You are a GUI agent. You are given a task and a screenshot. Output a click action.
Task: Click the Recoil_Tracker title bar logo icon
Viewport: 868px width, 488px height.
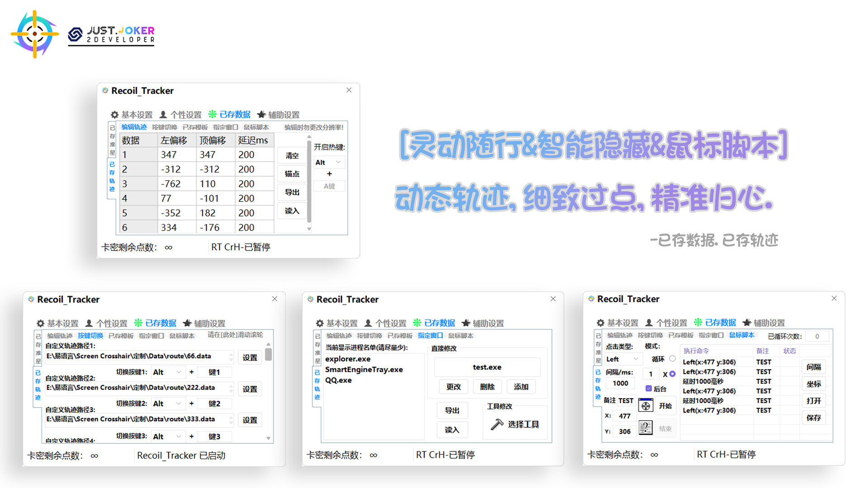pos(106,90)
